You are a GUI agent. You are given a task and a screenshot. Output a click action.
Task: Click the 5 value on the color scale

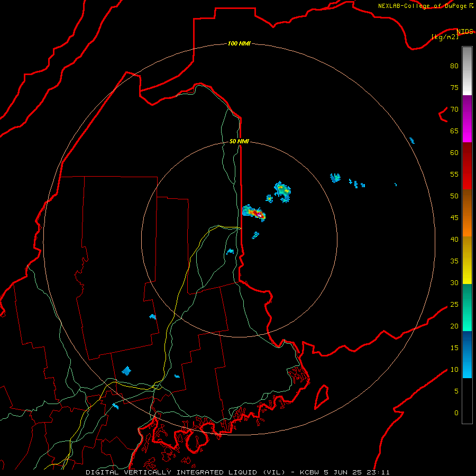coord(456,391)
